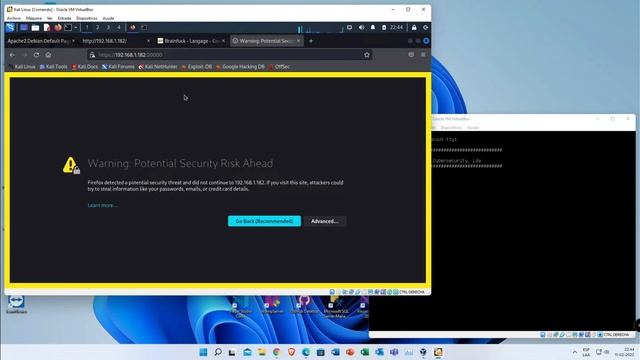Open the OffSec bookmark
The image size is (640, 360).
point(280,67)
